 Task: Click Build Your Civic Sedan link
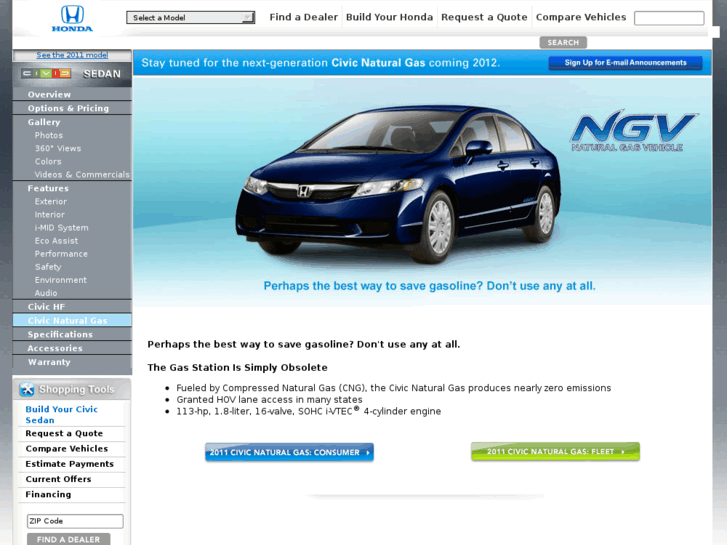(61, 414)
